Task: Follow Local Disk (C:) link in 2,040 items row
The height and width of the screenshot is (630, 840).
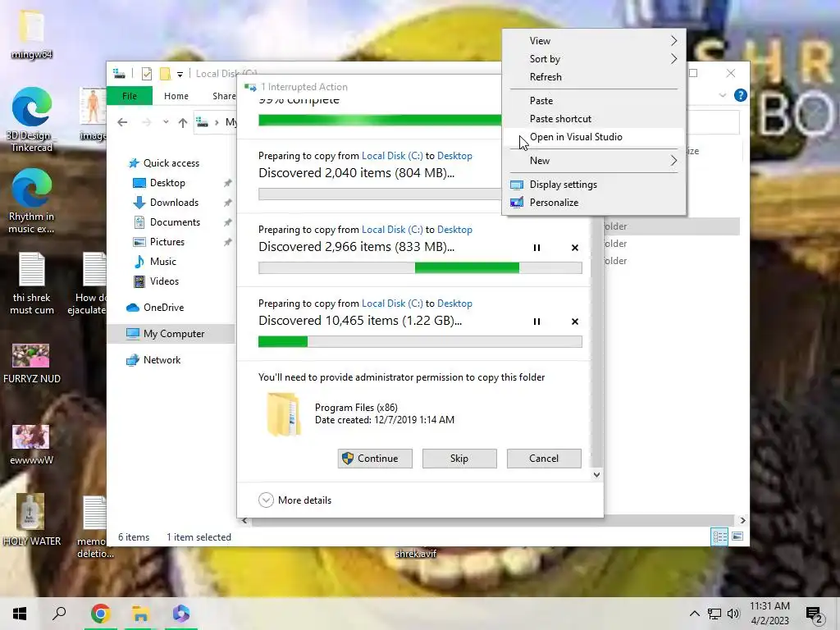Action: click(392, 155)
